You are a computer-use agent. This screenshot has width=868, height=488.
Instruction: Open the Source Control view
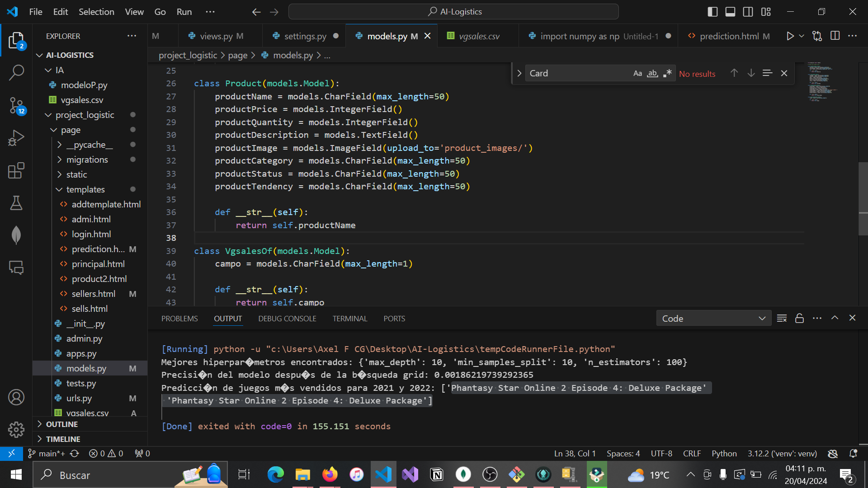pyautogui.click(x=16, y=105)
